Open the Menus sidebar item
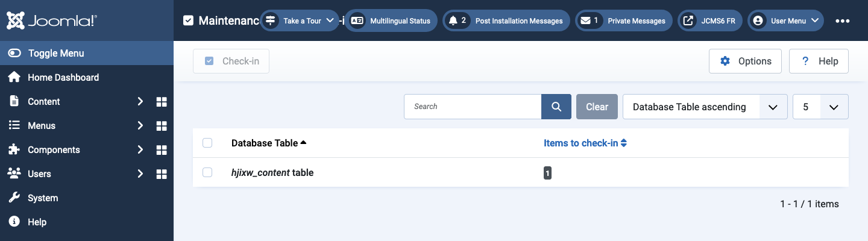Screen dimensions: 868x241 tap(42, 125)
